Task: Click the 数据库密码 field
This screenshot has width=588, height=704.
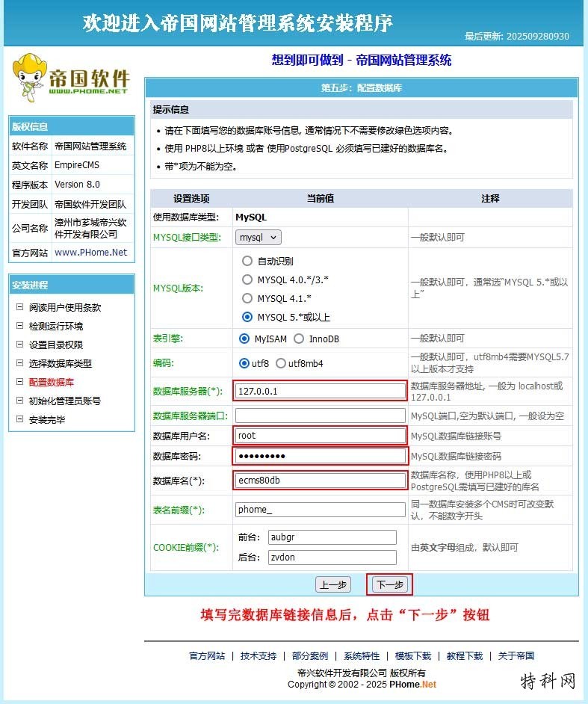Action: tap(320, 456)
